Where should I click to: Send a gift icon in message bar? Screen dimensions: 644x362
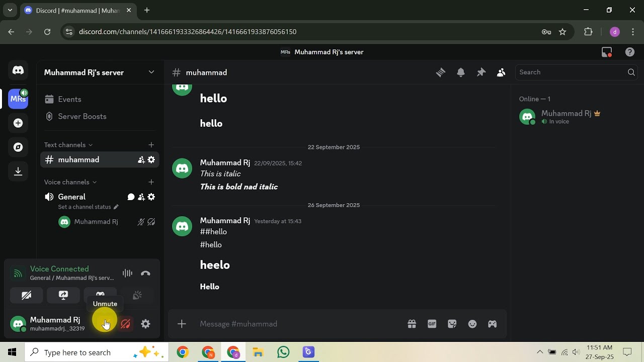[412, 324]
